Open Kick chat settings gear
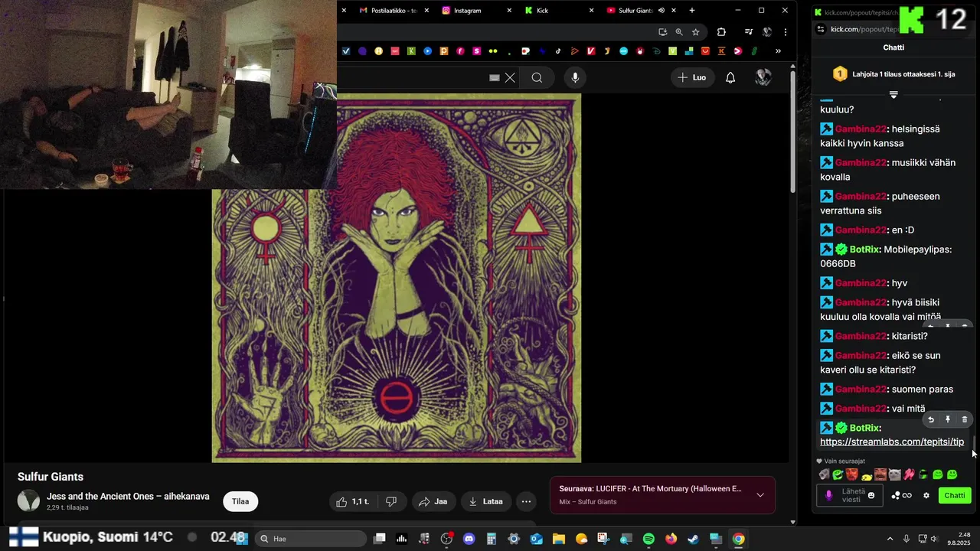Screen dimensions: 980x551 point(926,495)
